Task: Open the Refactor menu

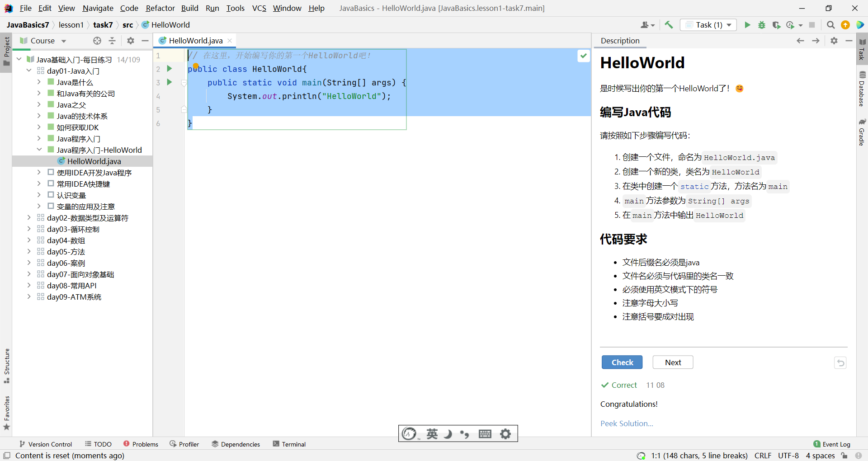Action: 160,8
